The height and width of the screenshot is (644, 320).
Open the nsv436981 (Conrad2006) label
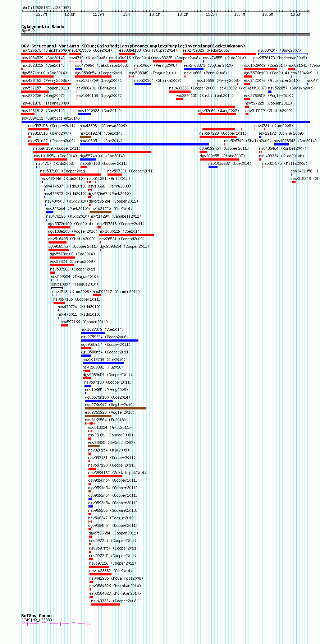click(x=103, y=126)
